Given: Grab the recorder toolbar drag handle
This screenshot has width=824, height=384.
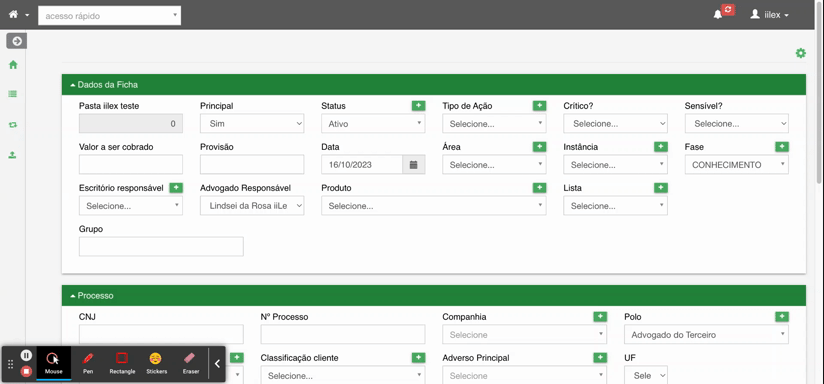Looking at the screenshot, I should pos(10,364).
